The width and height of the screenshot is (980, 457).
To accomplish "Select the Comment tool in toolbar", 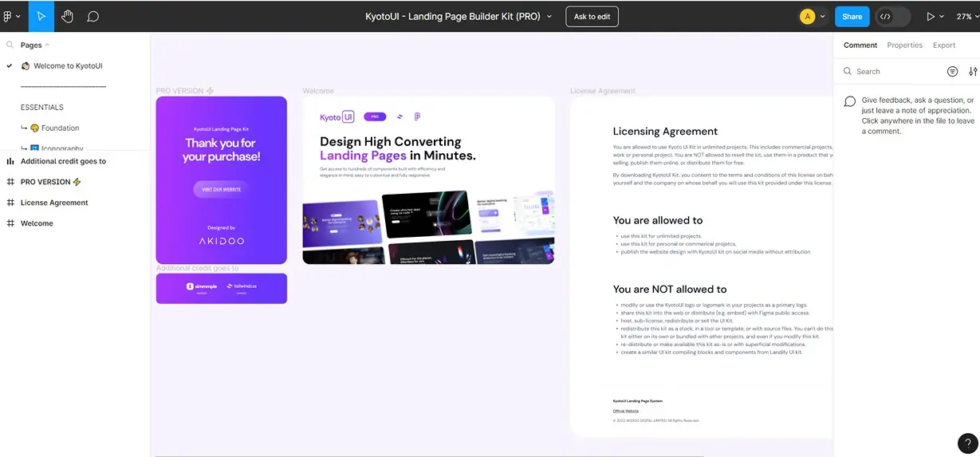I will click(92, 16).
